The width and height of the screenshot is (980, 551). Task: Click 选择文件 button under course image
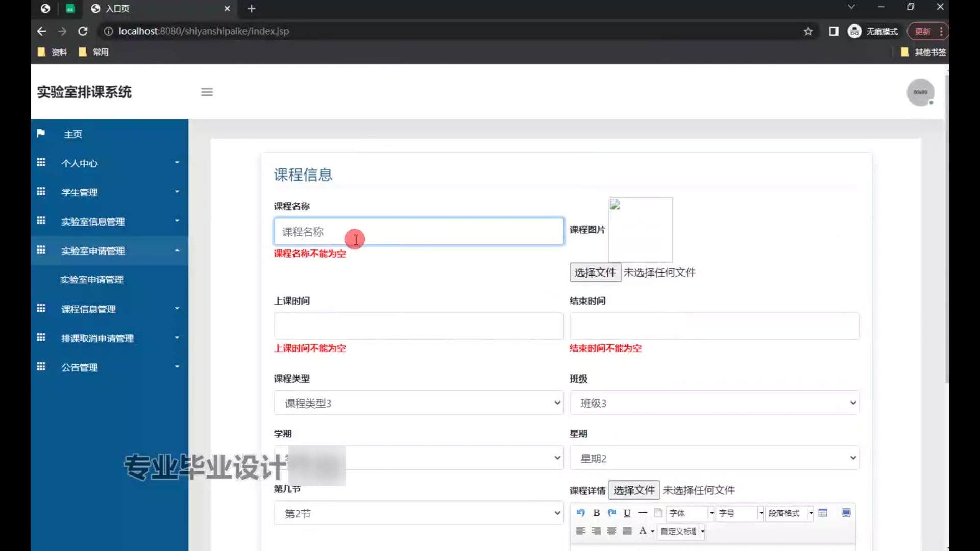coord(595,272)
